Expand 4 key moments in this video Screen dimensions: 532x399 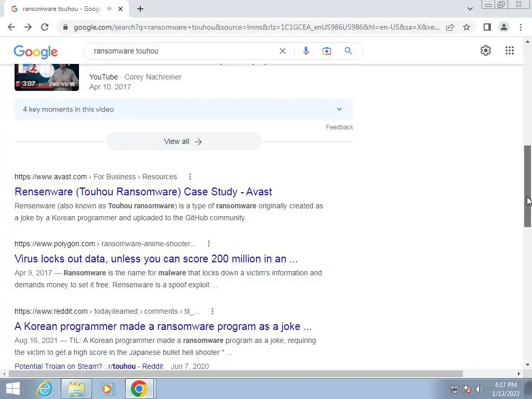point(183,109)
